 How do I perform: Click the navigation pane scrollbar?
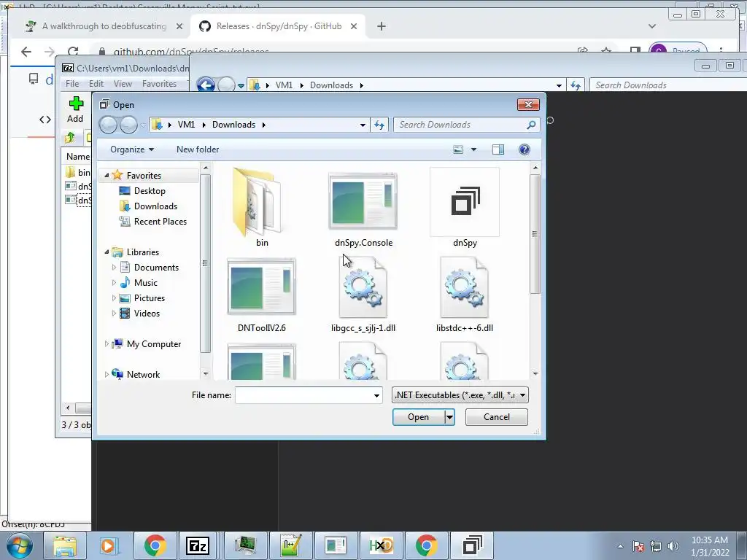(x=205, y=262)
